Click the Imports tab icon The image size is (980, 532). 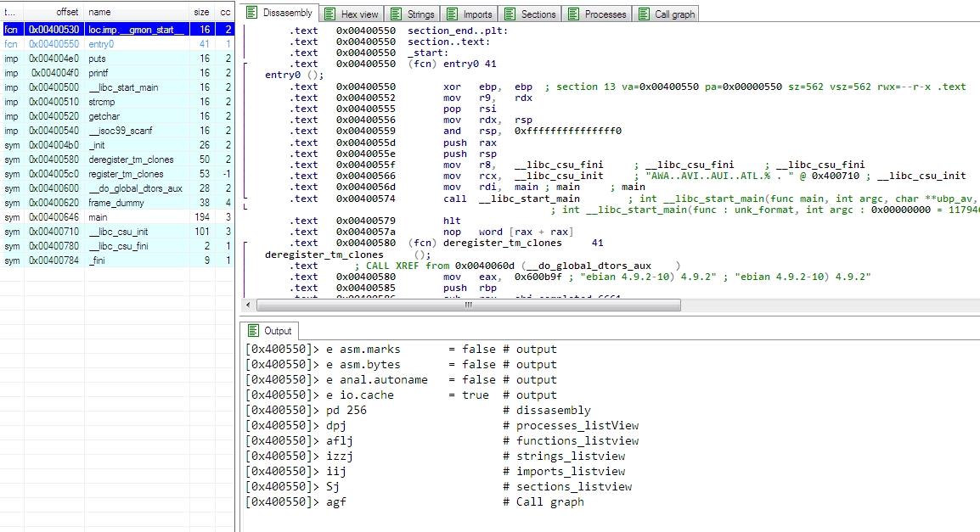pyautogui.click(x=452, y=14)
